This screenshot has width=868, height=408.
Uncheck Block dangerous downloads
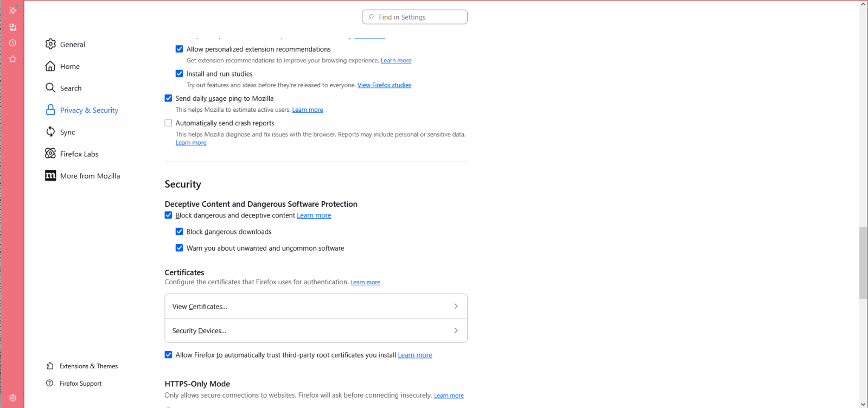[179, 232]
